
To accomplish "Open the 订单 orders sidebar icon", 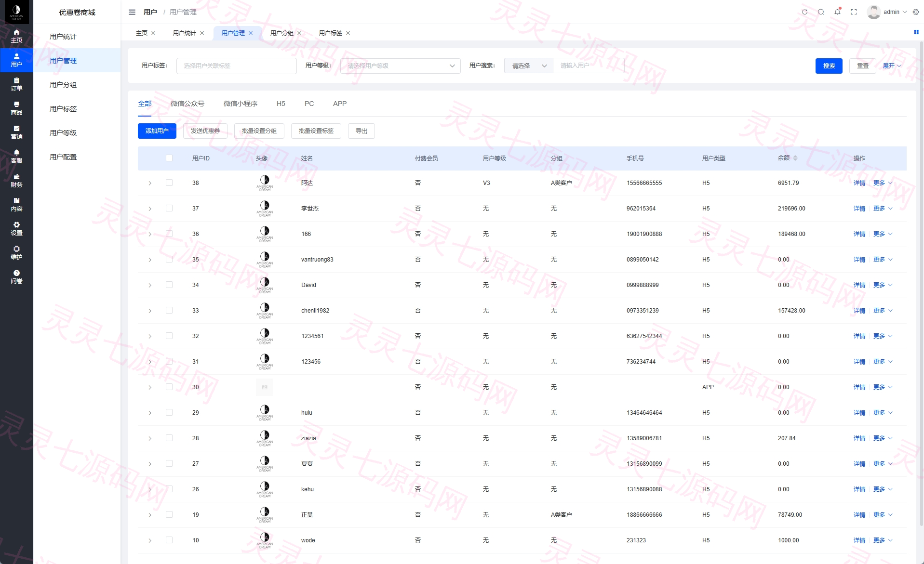I will click(x=16, y=84).
